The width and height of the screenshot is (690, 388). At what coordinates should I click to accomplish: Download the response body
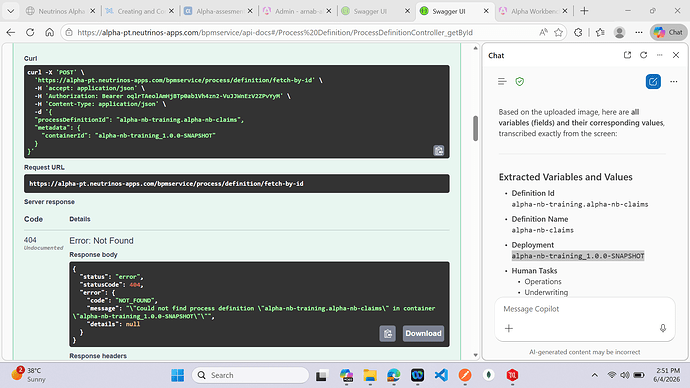click(x=423, y=333)
